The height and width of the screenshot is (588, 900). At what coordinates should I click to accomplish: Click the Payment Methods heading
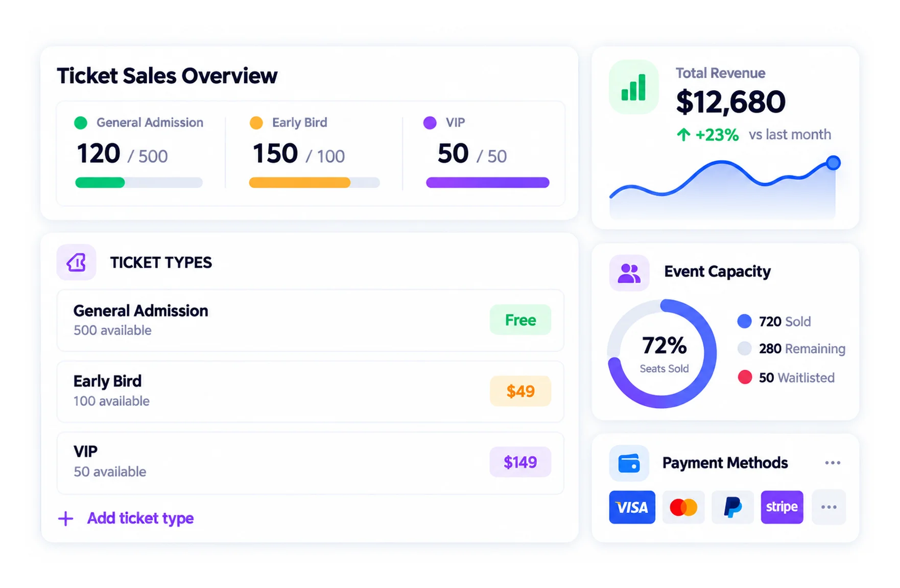coord(725,463)
